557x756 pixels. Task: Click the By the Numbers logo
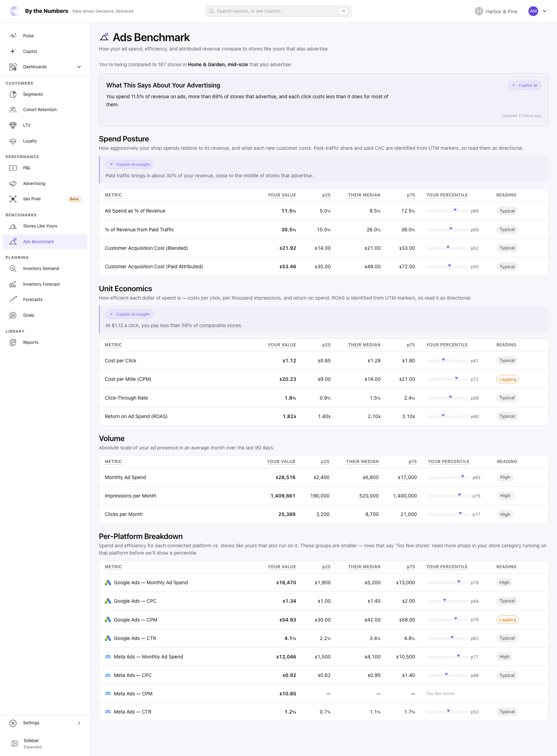pyautogui.click(x=15, y=11)
